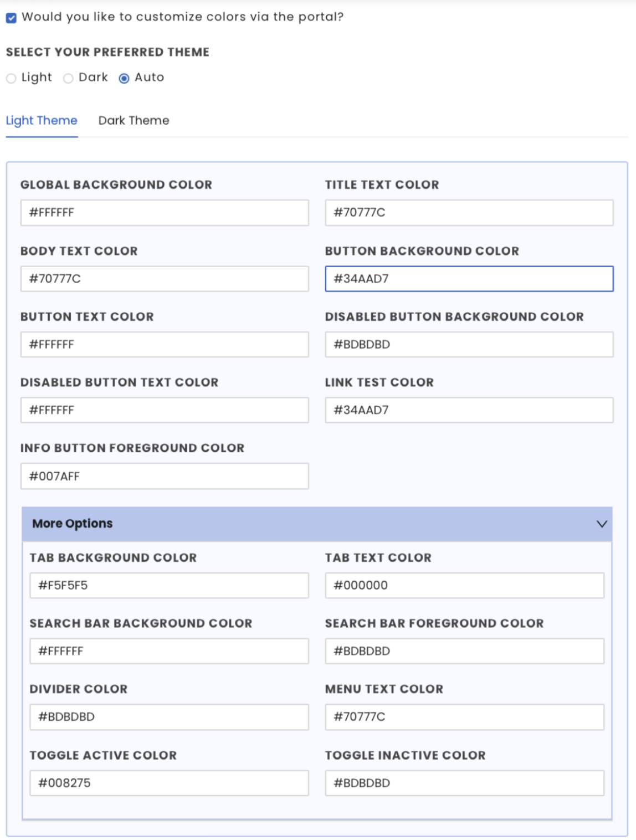The image size is (636, 840).
Task: Uncheck the customize colors via portal checkbox
Action: pos(11,18)
